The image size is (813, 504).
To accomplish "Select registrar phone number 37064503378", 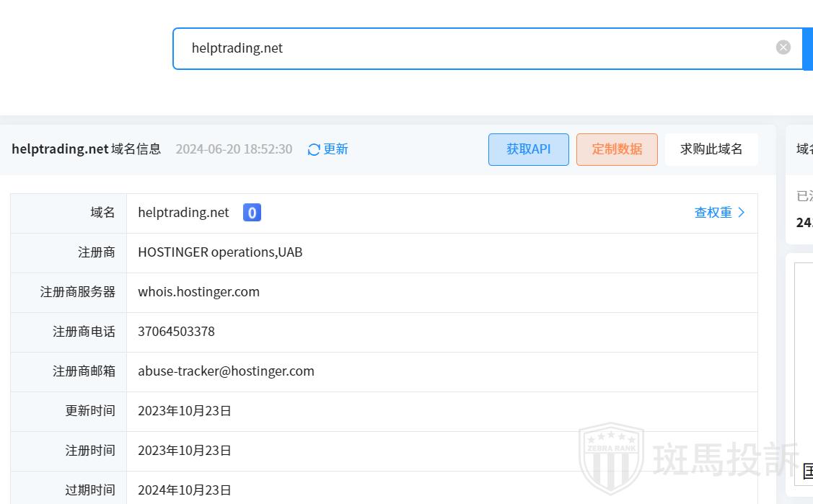I will tap(176, 332).
